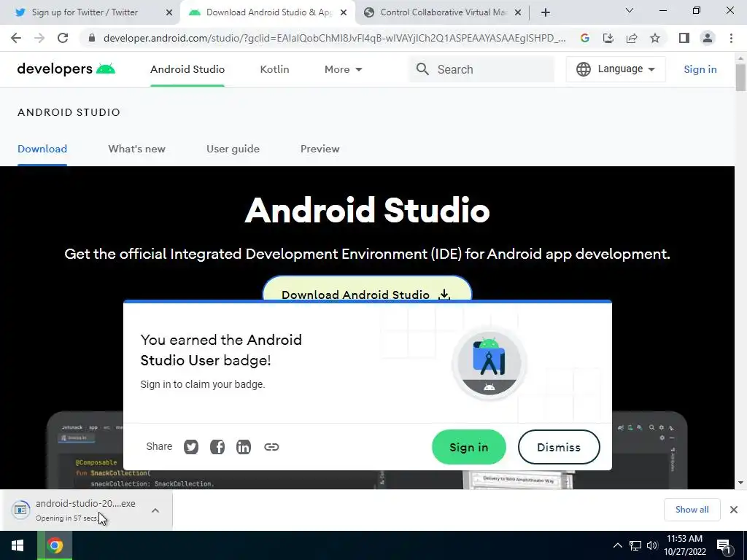The width and height of the screenshot is (747, 560).
Task: Open the Windows Start menu
Action: click(18, 545)
